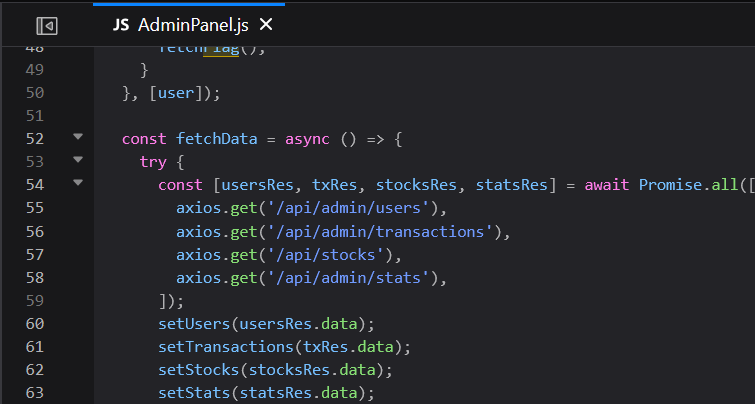Screen dimensions: 755x404
Task: Click the const keyword on line 54
Action: [x=181, y=185]
